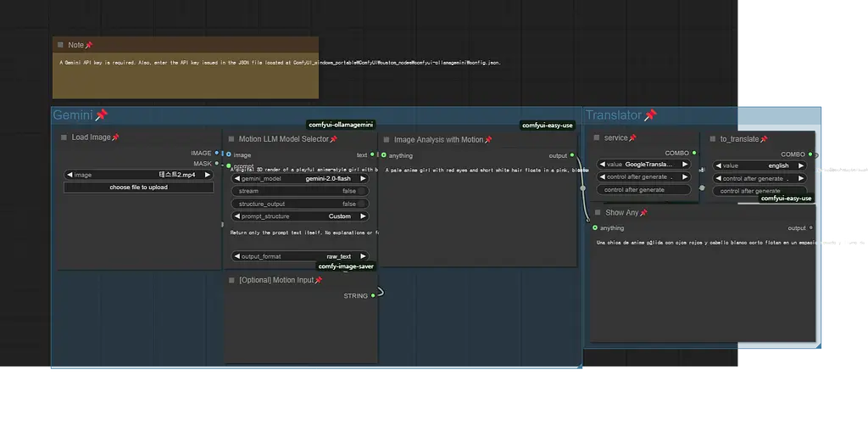Click to_translate node's control after generate text field
Viewport: 868px width, 431px height.
pyautogui.click(x=759, y=191)
